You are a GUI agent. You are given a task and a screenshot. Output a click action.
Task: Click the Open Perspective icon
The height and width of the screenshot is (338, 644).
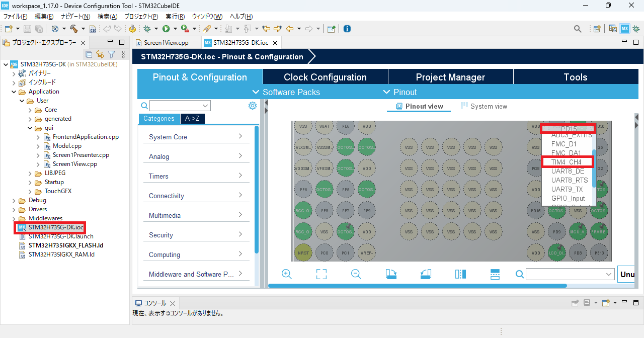(x=597, y=29)
